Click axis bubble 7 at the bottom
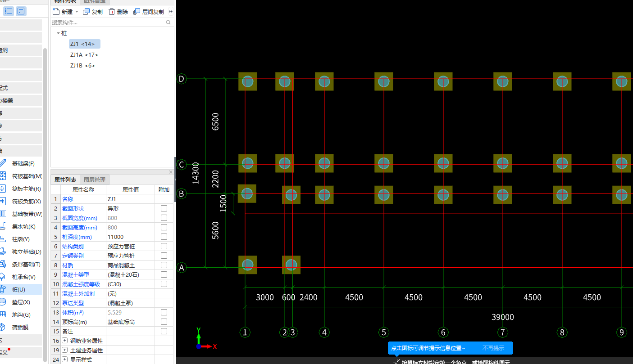This screenshot has height=364, width=633. coord(503,333)
